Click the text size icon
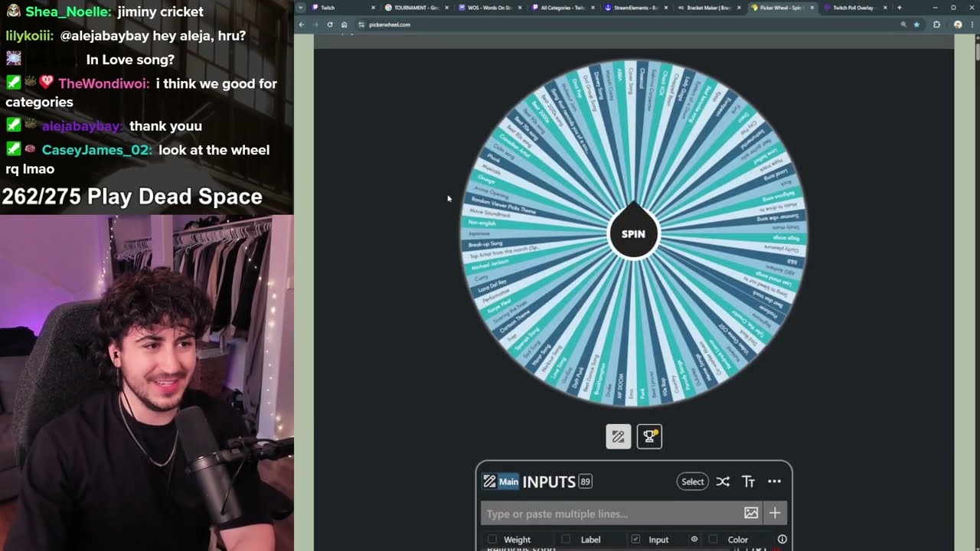Viewport: 980px width, 551px height. click(748, 481)
